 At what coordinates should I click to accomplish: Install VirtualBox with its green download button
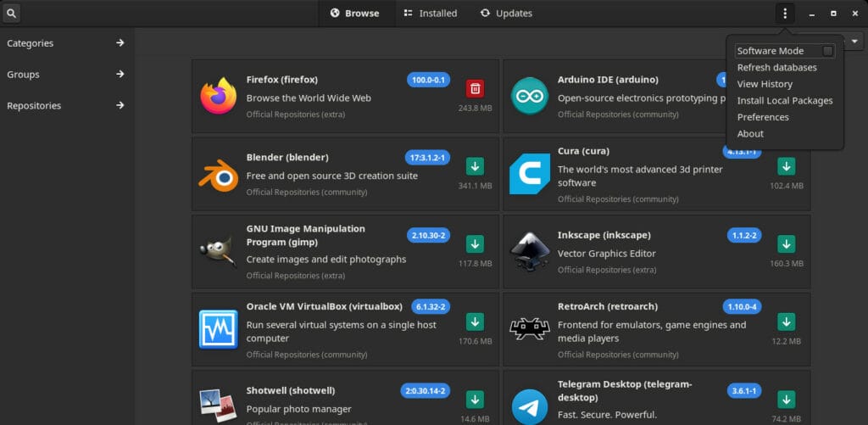click(x=475, y=322)
